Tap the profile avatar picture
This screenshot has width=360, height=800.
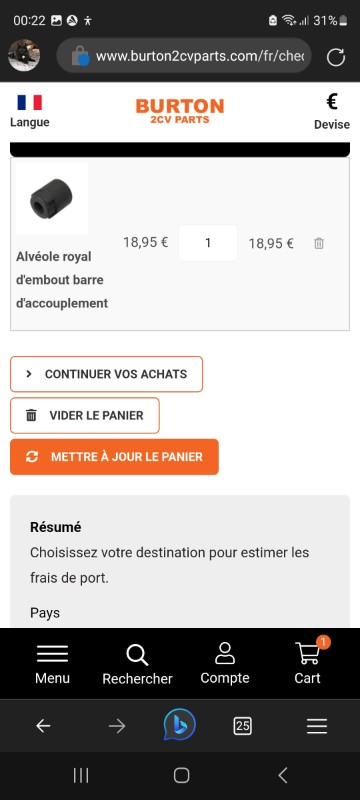click(24, 56)
